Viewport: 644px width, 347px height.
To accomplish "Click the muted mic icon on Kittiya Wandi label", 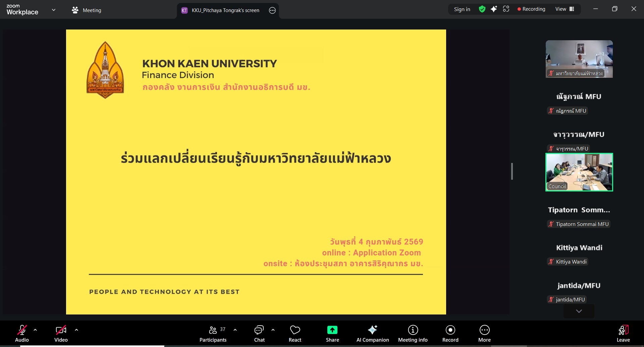I will (551, 262).
